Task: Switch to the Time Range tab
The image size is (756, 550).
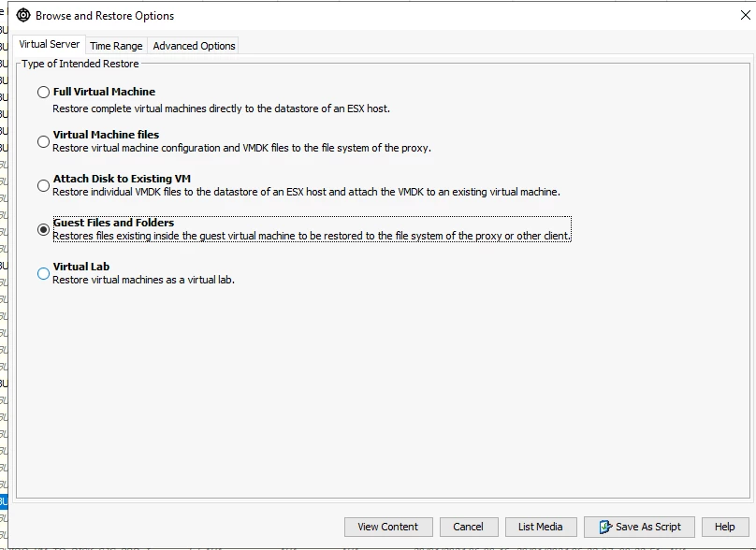Action: (116, 46)
